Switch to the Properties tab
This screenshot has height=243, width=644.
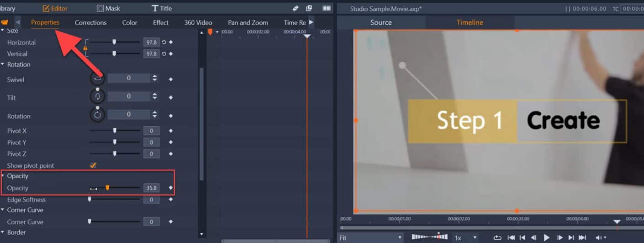pos(45,22)
